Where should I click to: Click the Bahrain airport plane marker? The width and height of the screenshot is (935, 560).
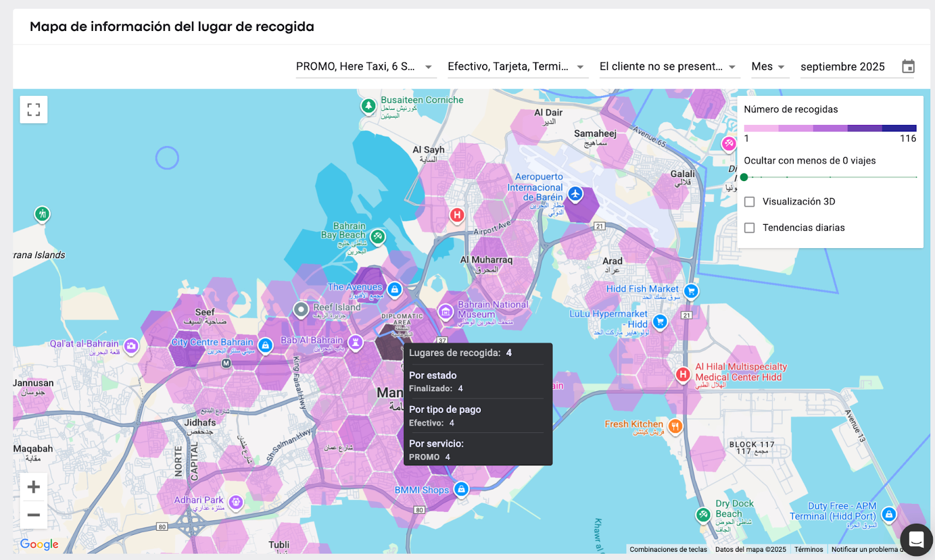coord(576,194)
